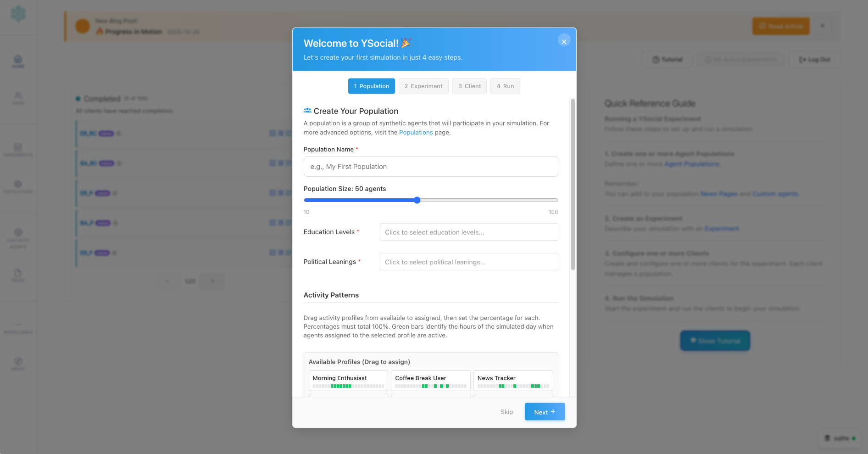Adjust the Population Size slider

(417, 200)
